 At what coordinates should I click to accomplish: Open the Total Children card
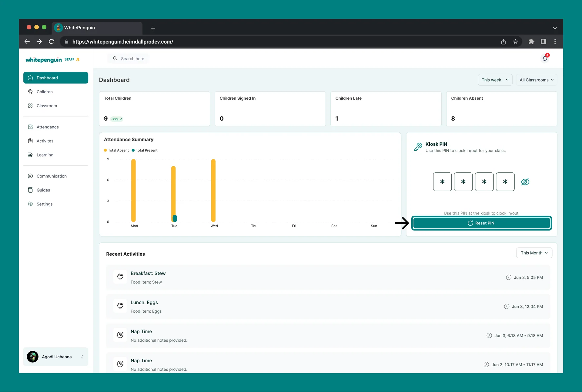click(x=155, y=109)
